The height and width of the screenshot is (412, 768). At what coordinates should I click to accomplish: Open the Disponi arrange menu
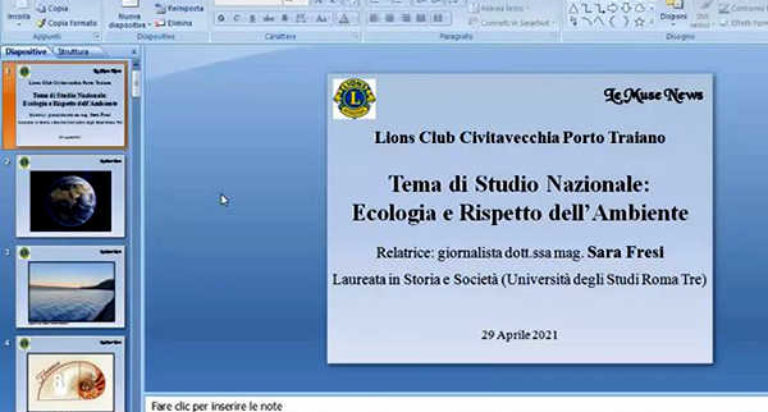click(673, 13)
